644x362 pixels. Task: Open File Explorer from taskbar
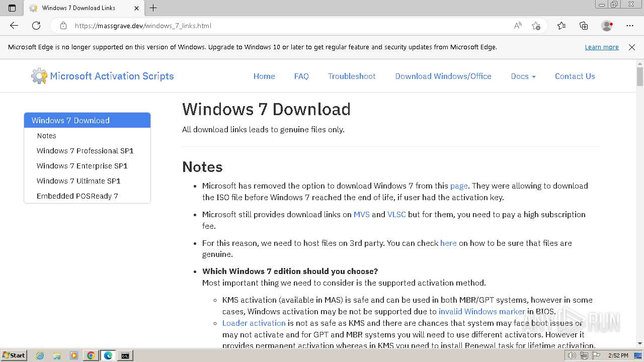coord(57,355)
